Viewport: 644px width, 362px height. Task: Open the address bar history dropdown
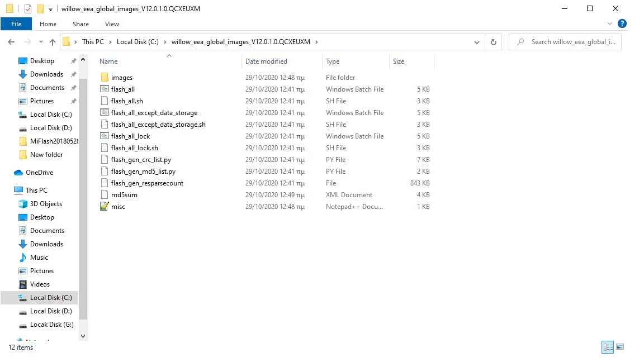coord(476,42)
